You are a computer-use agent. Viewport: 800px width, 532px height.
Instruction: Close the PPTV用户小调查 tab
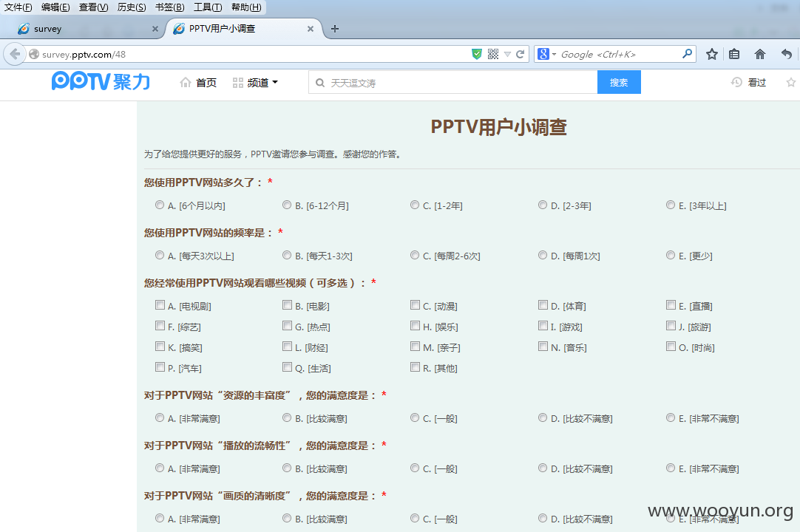coord(311,29)
